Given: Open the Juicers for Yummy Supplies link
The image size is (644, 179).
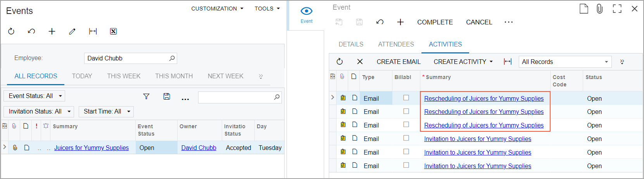Looking at the screenshot, I should click(92, 148).
